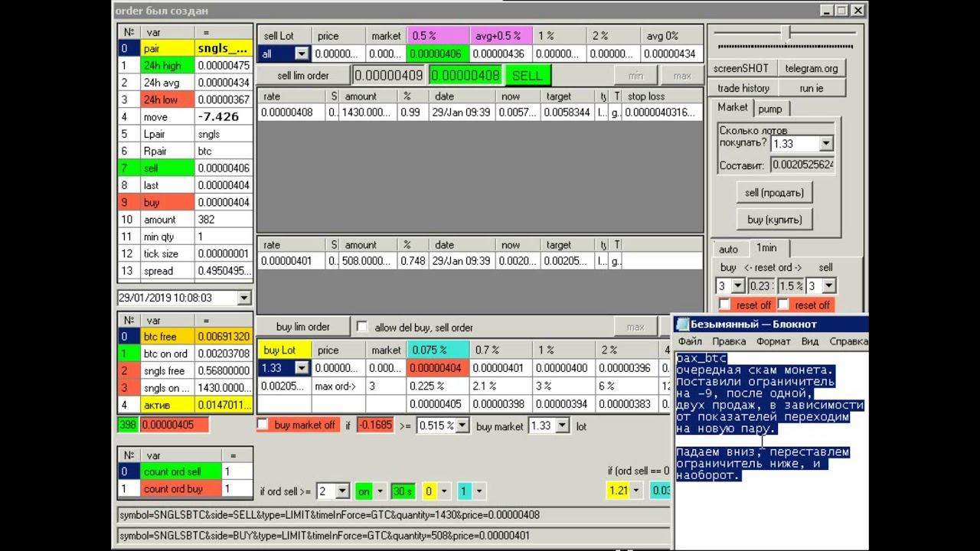Click the 'sell lim order' button
Screen dimensions: 980x551
303,76
